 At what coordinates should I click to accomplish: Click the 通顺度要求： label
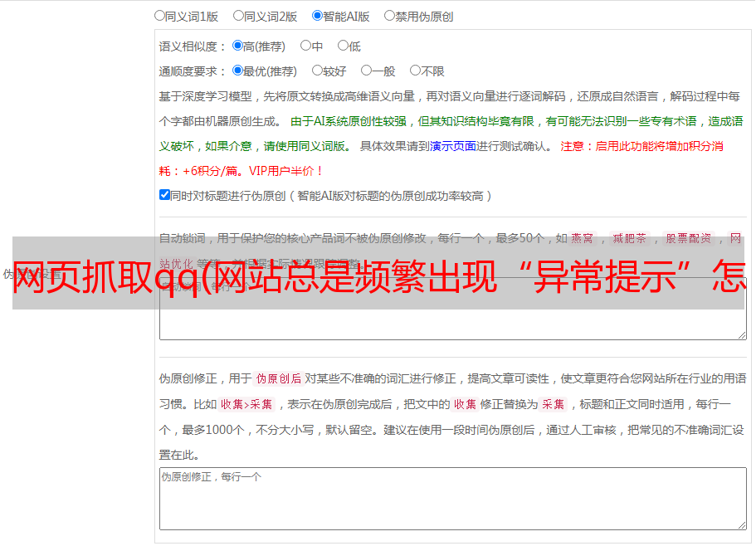click(193, 71)
